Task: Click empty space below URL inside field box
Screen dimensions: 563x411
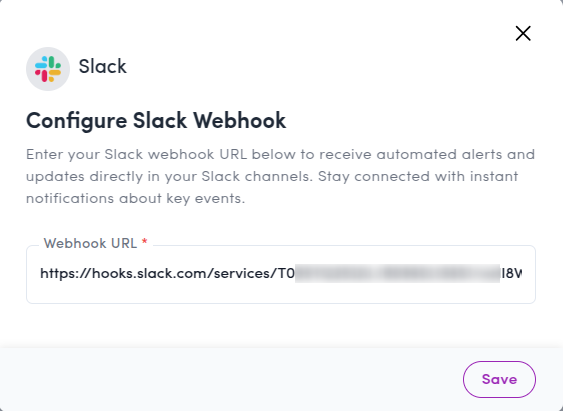Action: tap(281, 293)
